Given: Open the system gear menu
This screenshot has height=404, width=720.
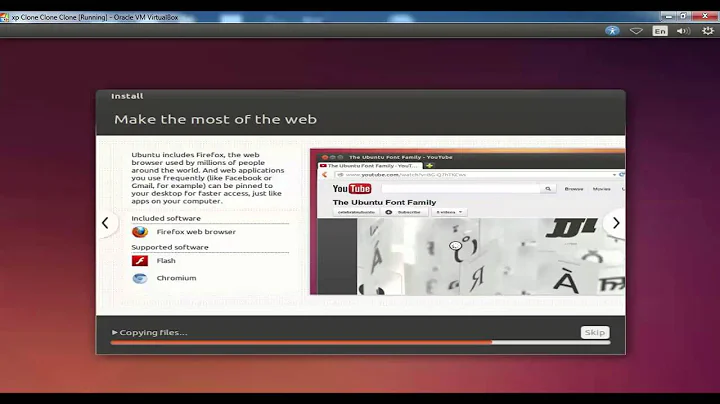Looking at the screenshot, I should [708, 31].
